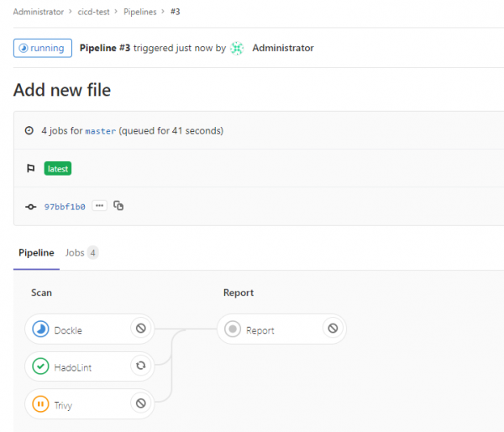Cancel the Report job

click(x=333, y=329)
